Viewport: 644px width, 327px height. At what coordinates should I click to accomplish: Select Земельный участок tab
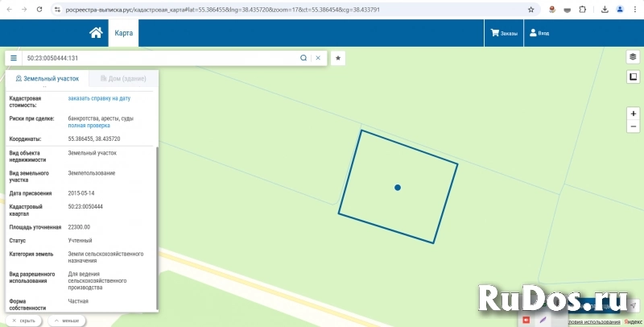point(47,79)
